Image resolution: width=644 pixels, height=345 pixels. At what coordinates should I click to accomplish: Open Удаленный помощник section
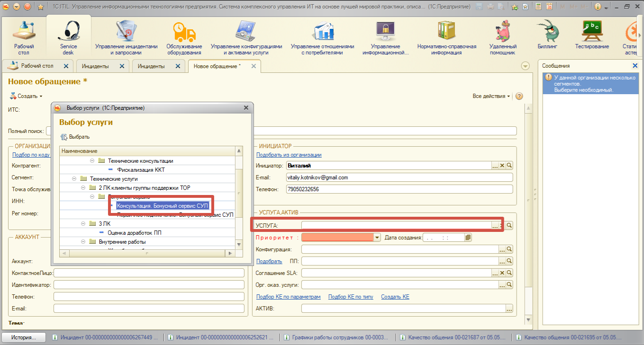point(503,38)
